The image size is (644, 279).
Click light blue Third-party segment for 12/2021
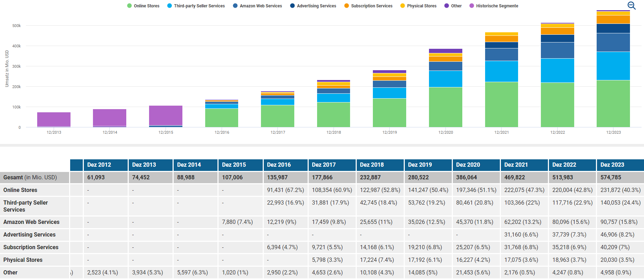coord(502,72)
